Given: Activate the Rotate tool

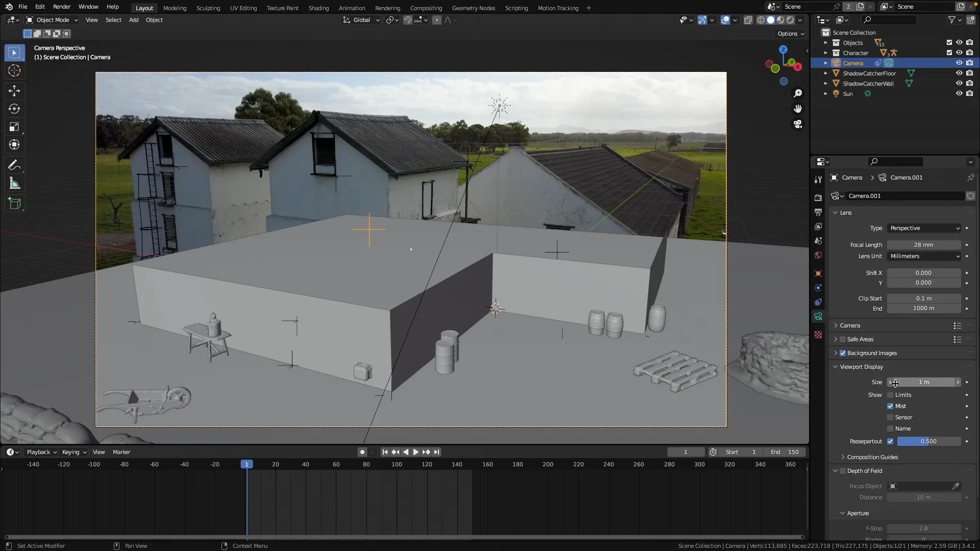Looking at the screenshot, I should click(14, 108).
